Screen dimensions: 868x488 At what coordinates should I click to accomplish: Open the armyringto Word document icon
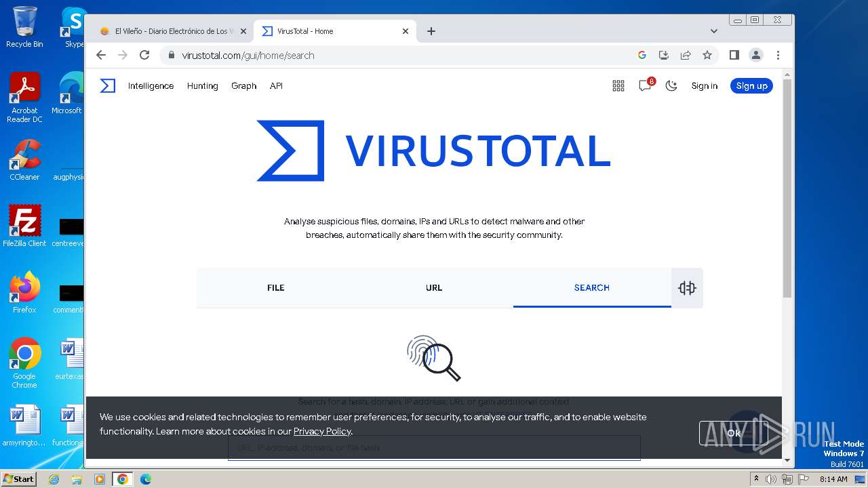point(24,426)
